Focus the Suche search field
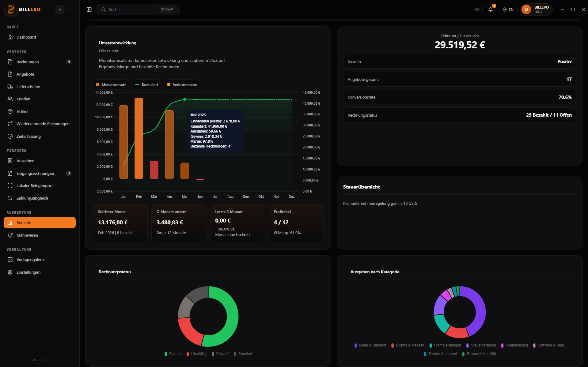Screen dimensions: 588x367 pos(138,9)
